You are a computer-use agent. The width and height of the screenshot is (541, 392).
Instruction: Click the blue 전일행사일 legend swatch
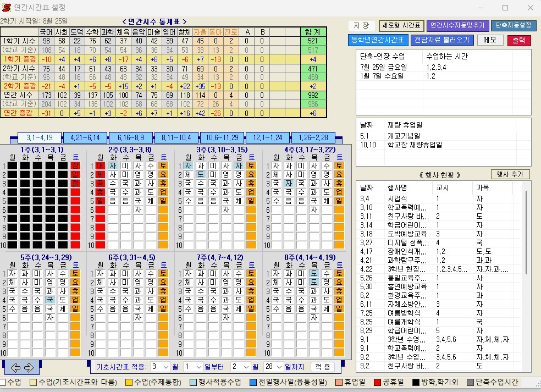253,382
